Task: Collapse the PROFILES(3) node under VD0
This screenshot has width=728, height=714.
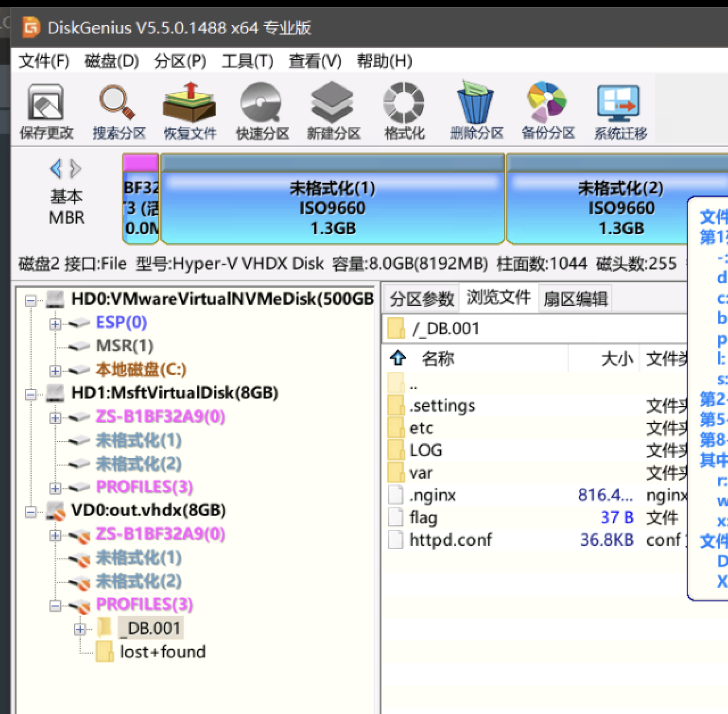Action: (x=55, y=605)
